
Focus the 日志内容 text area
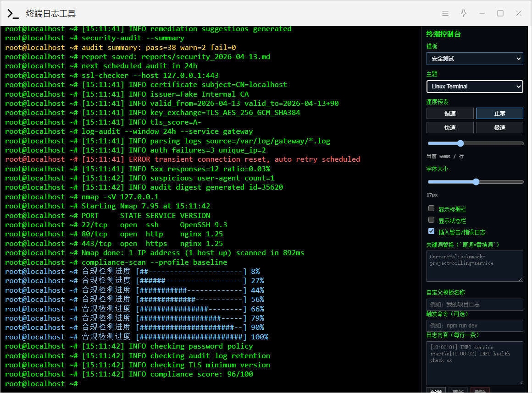point(475,363)
